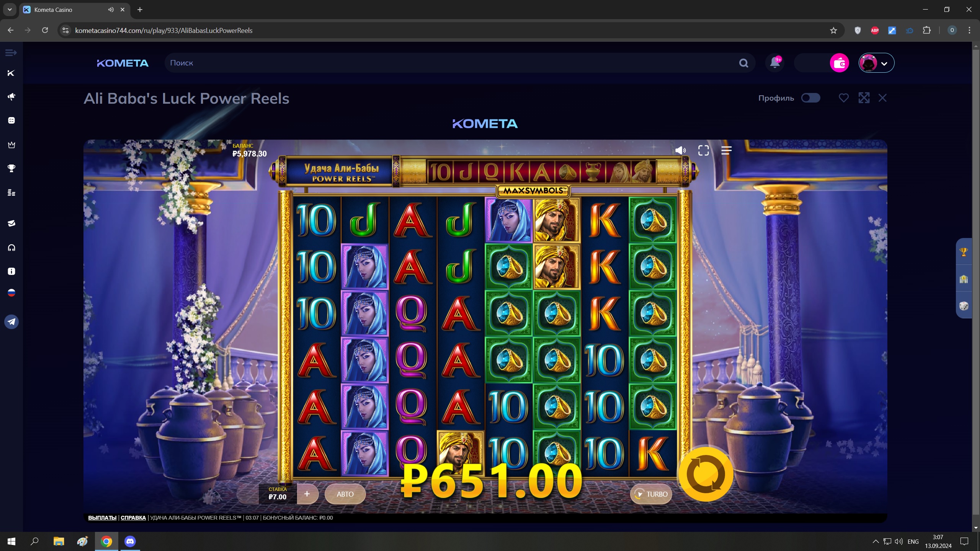Open the pink wallet icon
The height and width of the screenshot is (551, 980).
(x=839, y=63)
